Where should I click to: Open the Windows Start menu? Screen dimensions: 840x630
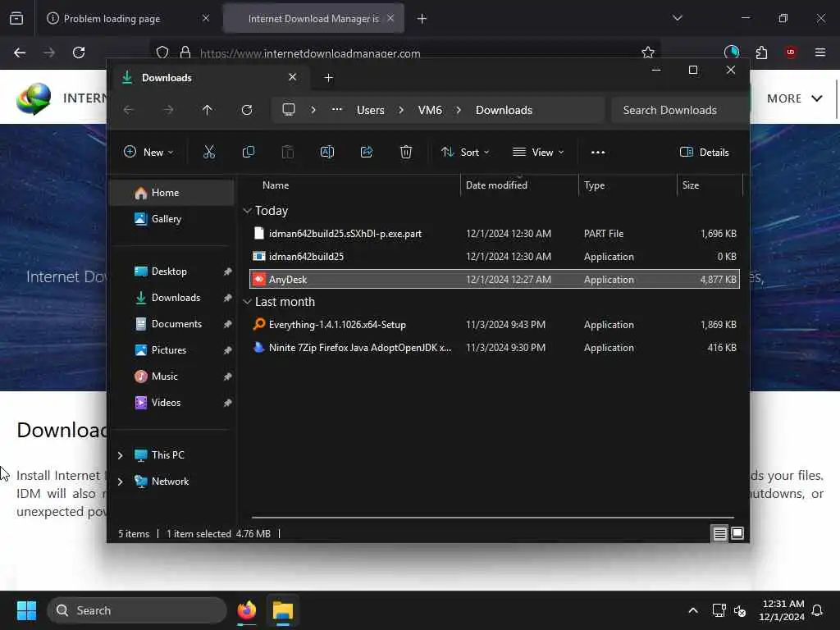(26, 610)
